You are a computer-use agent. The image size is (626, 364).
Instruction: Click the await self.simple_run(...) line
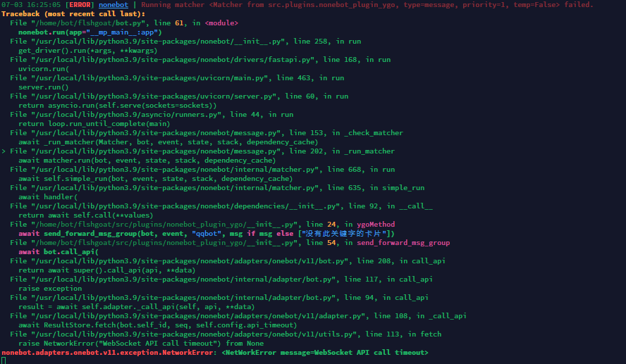pyautogui.click(x=155, y=179)
